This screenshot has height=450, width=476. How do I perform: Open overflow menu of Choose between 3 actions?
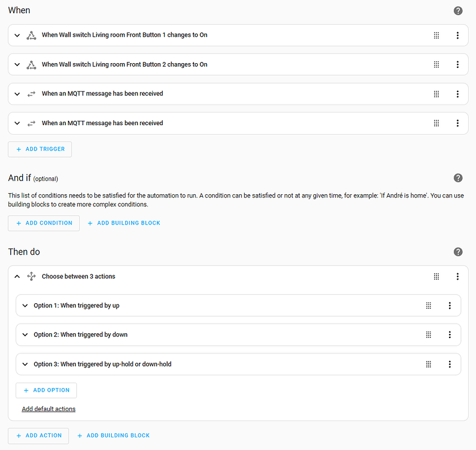point(457,277)
